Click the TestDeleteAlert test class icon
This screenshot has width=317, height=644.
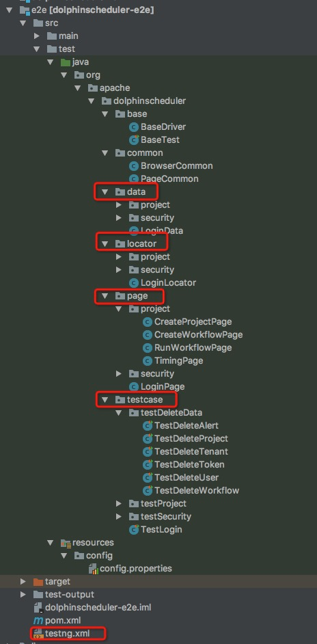[148, 425]
